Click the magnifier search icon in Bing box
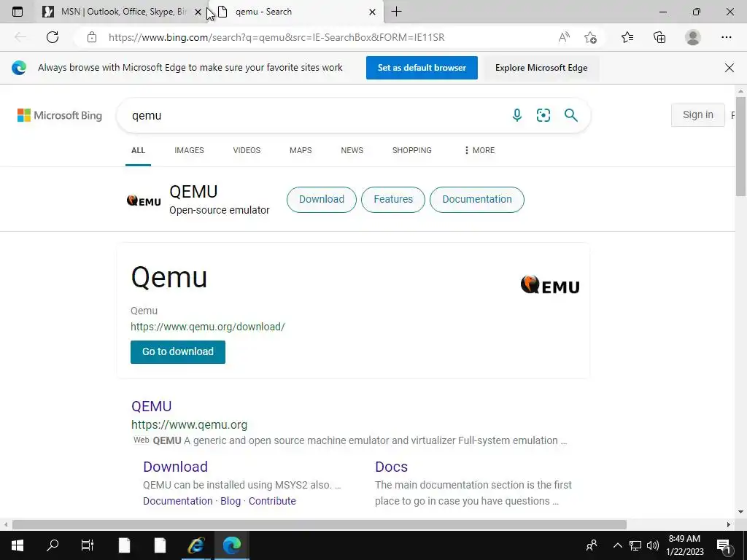This screenshot has width=747, height=560. pyautogui.click(x=570, y=115)
